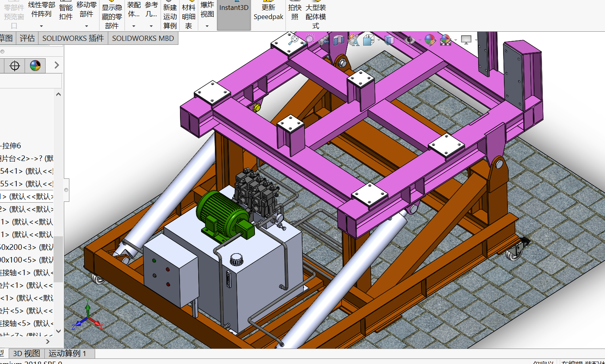Open the 装配体 dropdown arrow

[x=134, y=26]
